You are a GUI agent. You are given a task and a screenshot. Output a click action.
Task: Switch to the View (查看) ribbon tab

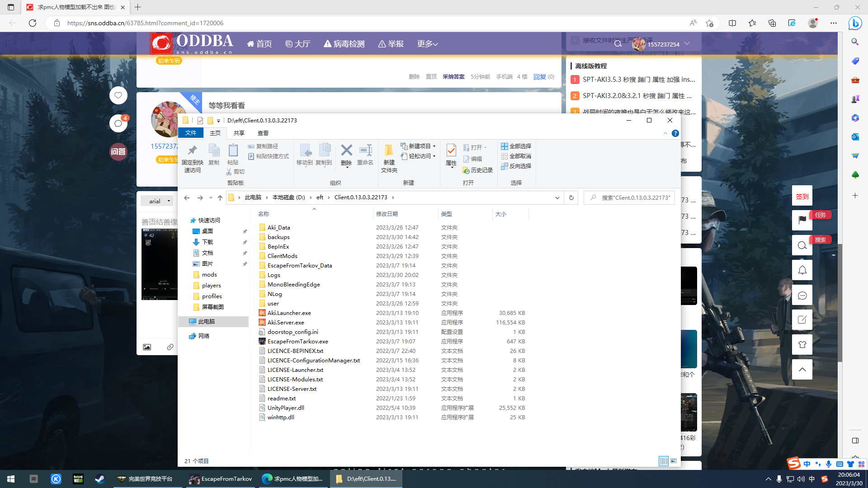[x=263, y=133]
